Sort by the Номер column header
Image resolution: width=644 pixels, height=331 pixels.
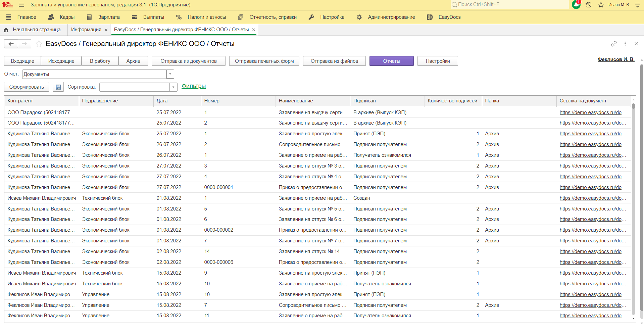(238, 101)
